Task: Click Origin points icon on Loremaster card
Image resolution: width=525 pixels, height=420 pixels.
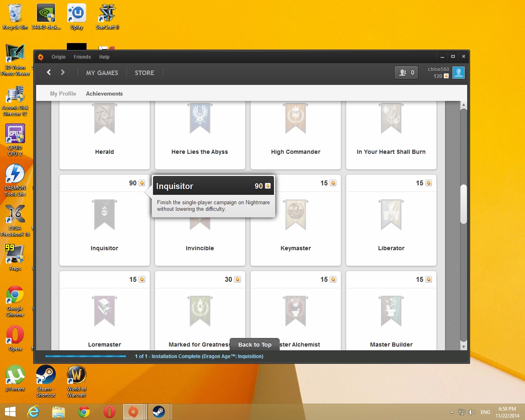Action: pos(142,279)
